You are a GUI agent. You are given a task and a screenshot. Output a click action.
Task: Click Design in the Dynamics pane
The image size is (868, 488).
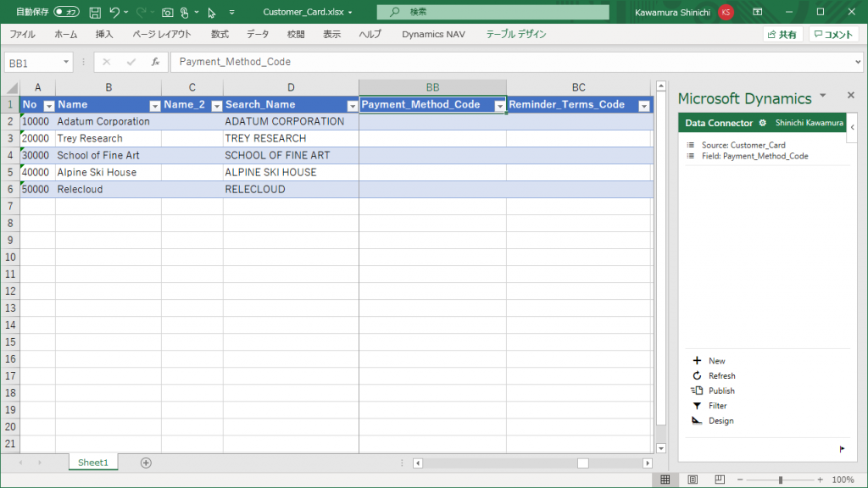pyautogui.click(x=712, y=420)
